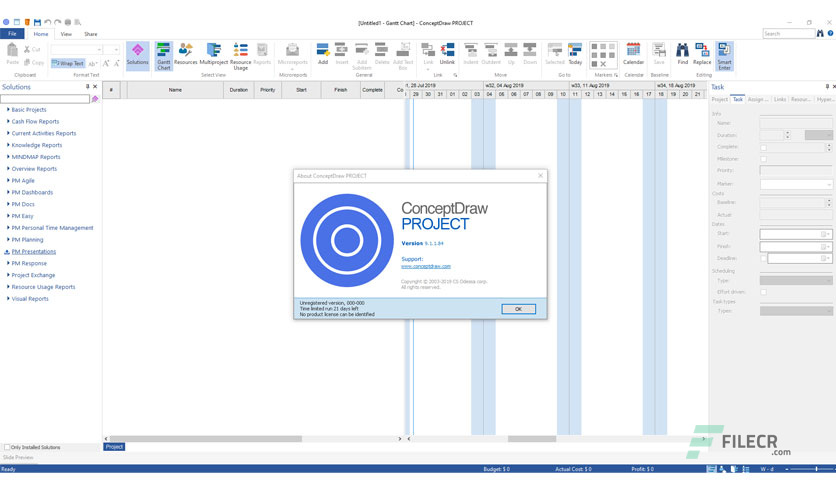Click the Search box in title area
The width and height of the screenshot is (836, 484).
click(x=789, y=34)
